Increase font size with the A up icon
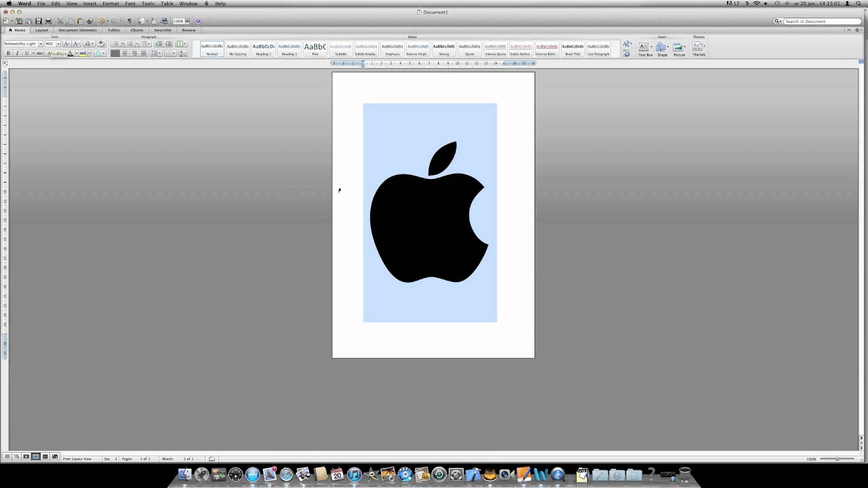The image size is (868, 488). coord(66,43)
